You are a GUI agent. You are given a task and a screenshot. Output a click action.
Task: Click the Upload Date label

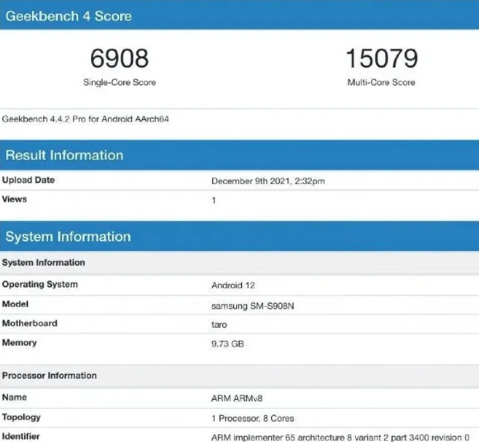pos(28,180)
